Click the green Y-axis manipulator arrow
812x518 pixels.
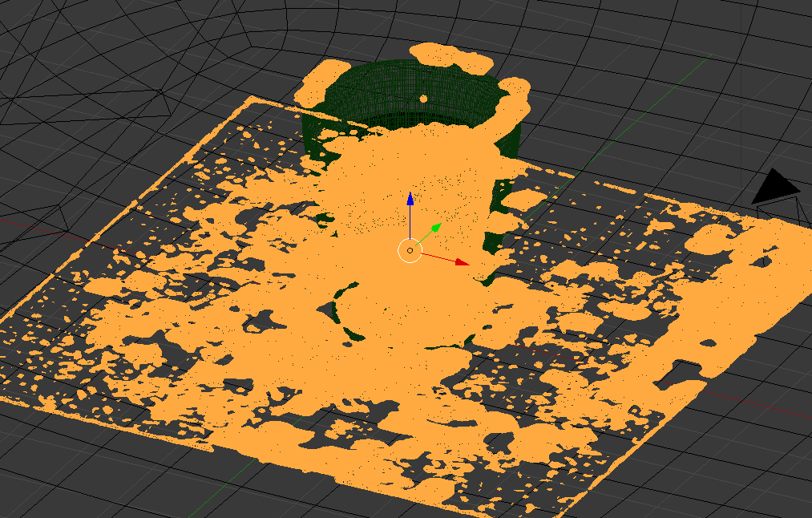point(436,227)
